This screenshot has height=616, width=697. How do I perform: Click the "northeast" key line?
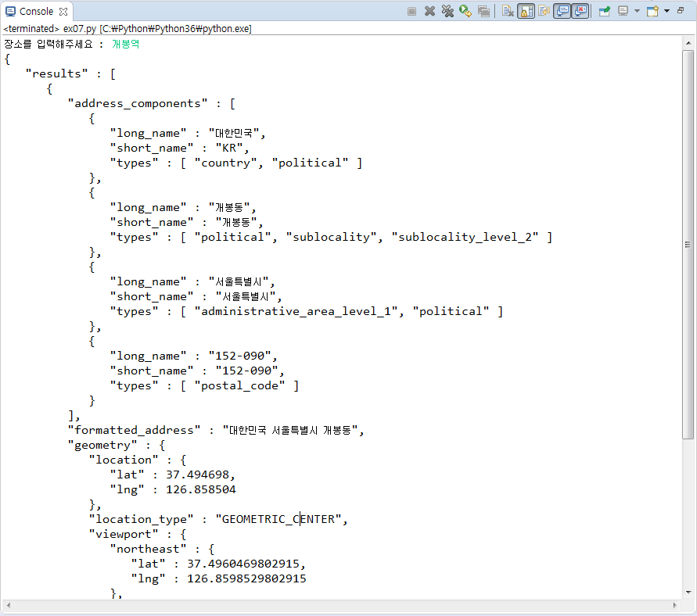coord(162,549)
